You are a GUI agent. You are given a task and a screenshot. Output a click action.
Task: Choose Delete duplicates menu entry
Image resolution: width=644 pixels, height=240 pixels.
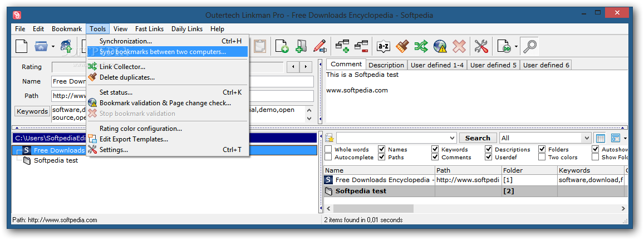tap(167, 77)
